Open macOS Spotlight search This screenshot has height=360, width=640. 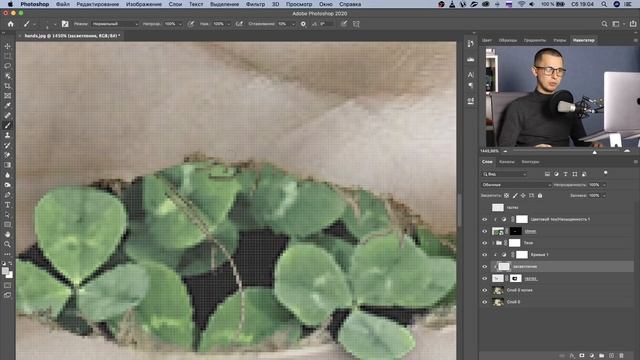click(x=604, y=4)
